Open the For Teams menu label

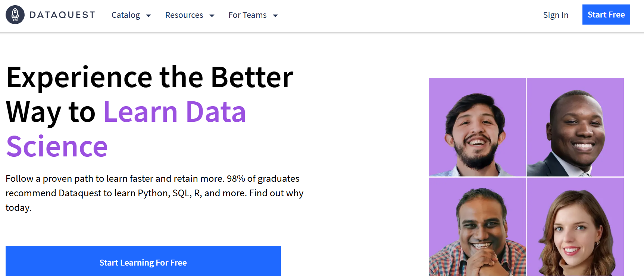pyautogui.click(x=247, y=15)
